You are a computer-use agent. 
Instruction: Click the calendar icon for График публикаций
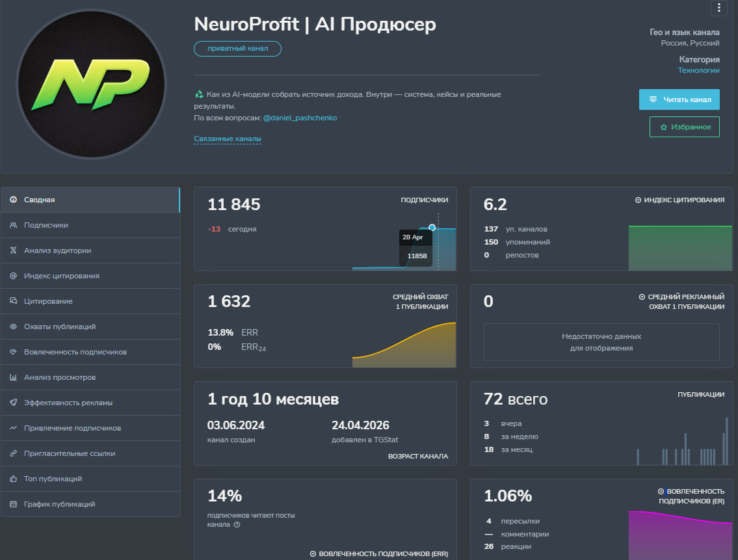click(13, 505)
